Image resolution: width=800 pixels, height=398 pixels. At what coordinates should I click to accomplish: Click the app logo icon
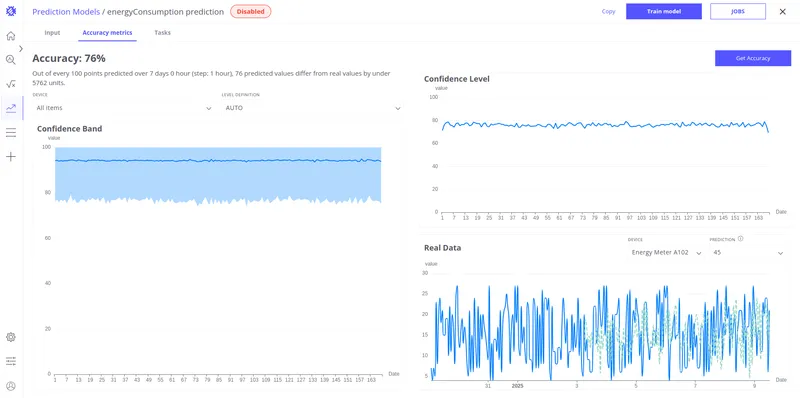coord(11,11)
